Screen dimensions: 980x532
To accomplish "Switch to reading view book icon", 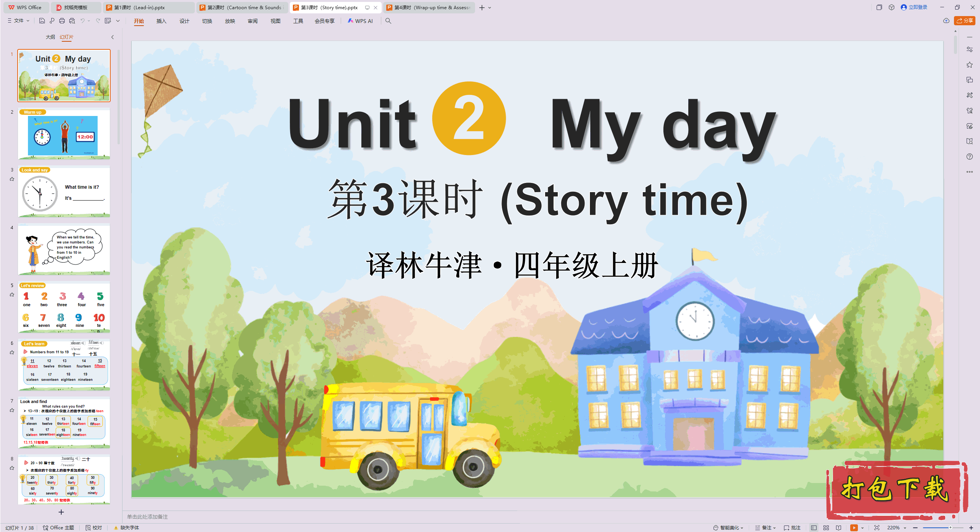I will pos(838,527).
